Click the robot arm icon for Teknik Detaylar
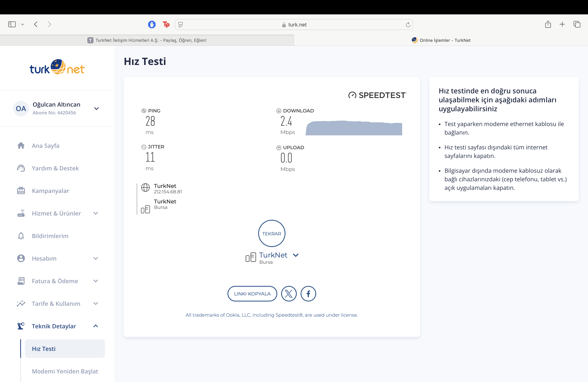This screenshot has width=588, height=382. [21, 326]
